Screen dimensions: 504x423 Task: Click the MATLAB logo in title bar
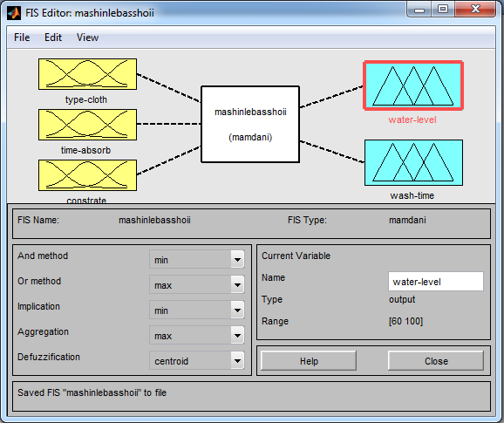pos(13,13)
